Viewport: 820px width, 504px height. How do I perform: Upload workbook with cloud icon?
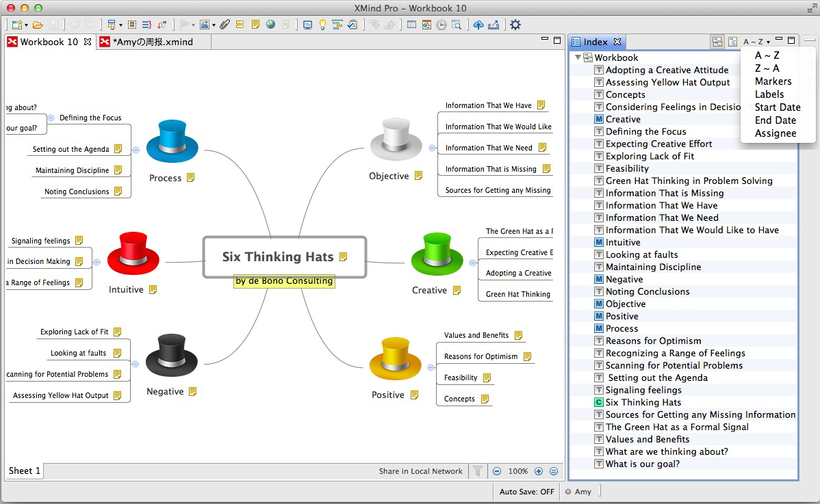pyautogui.click(x=478, y=25)
